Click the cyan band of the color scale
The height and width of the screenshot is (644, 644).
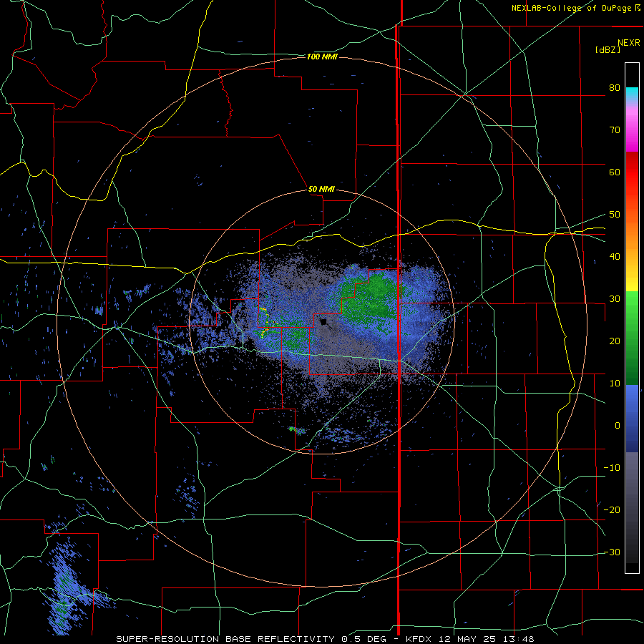632,94
